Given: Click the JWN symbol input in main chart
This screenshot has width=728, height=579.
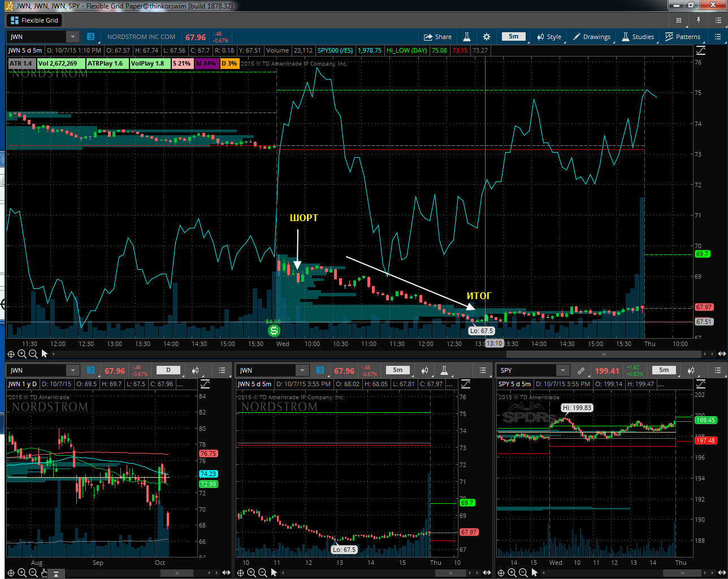Looking at the screenshot, I should [x=37, y=37].
